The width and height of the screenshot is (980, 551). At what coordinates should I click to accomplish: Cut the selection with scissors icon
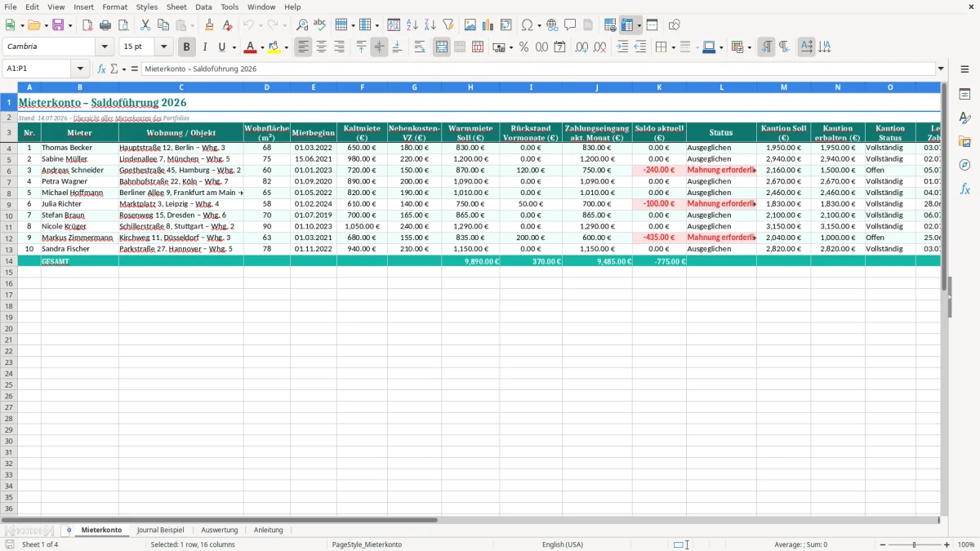pyautogui.click(x=145, y=25)
